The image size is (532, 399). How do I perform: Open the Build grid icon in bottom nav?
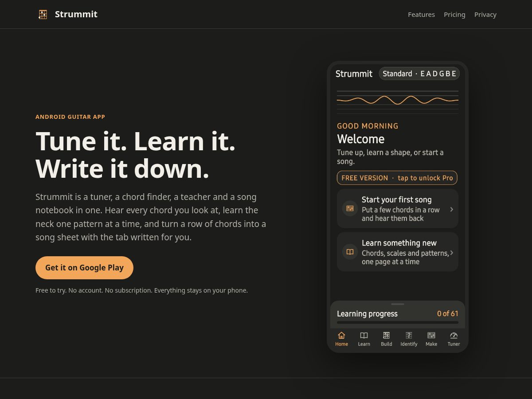[387, 336]
